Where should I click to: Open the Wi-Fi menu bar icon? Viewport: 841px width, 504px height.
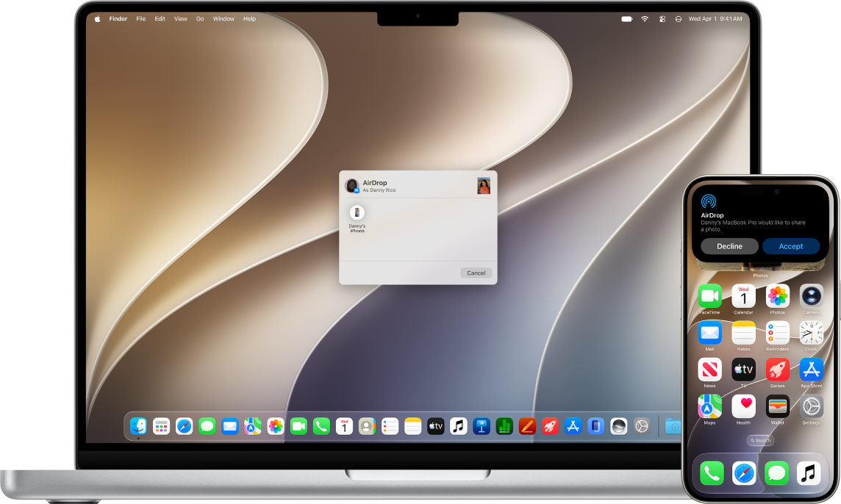pos(645,19)
